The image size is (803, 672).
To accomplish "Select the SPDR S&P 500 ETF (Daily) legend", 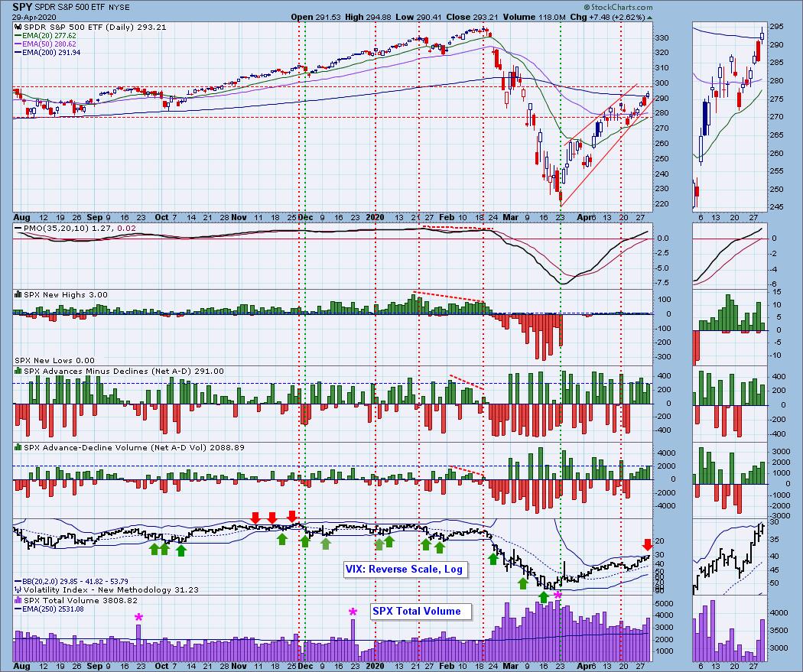I will coord(96,27).
